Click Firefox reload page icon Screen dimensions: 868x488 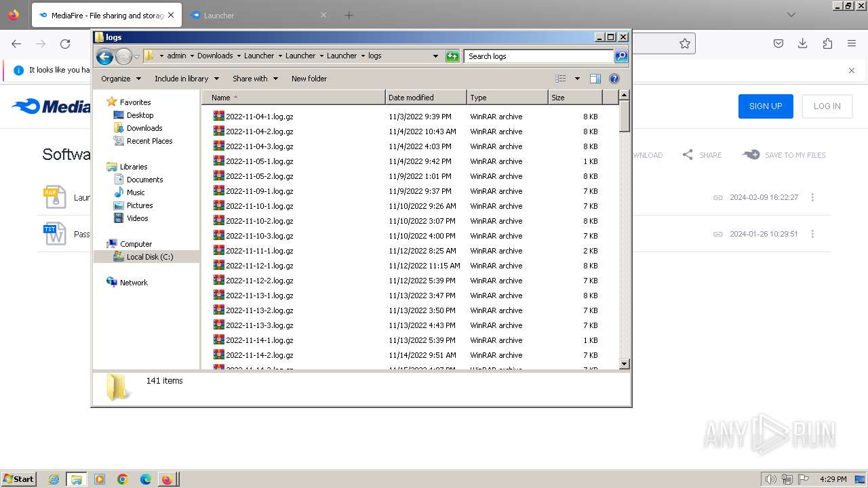[65, 44]
